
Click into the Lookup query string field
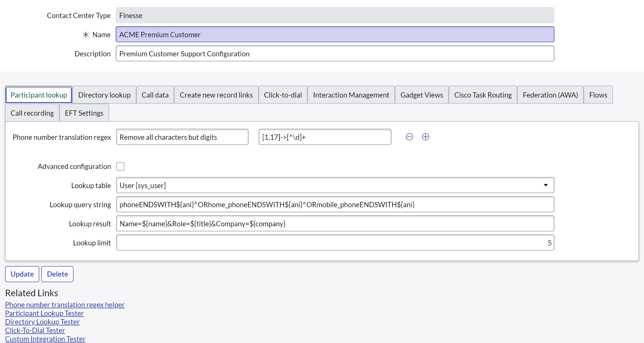[x=335, y=204]
